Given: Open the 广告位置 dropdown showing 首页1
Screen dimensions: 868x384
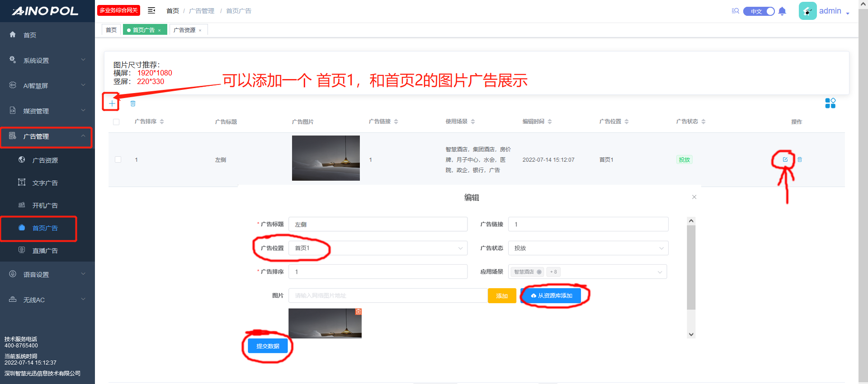Looking at the screenshot, I should (377, 248).
